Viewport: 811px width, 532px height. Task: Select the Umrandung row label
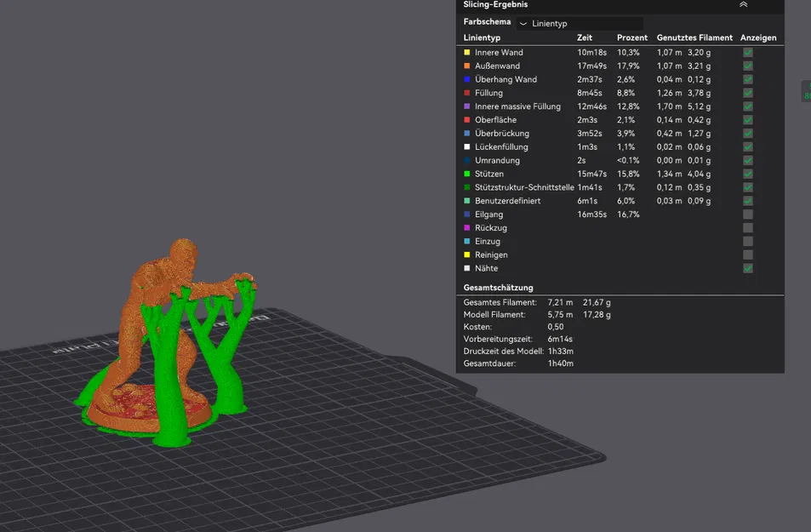tap(497, 160)
